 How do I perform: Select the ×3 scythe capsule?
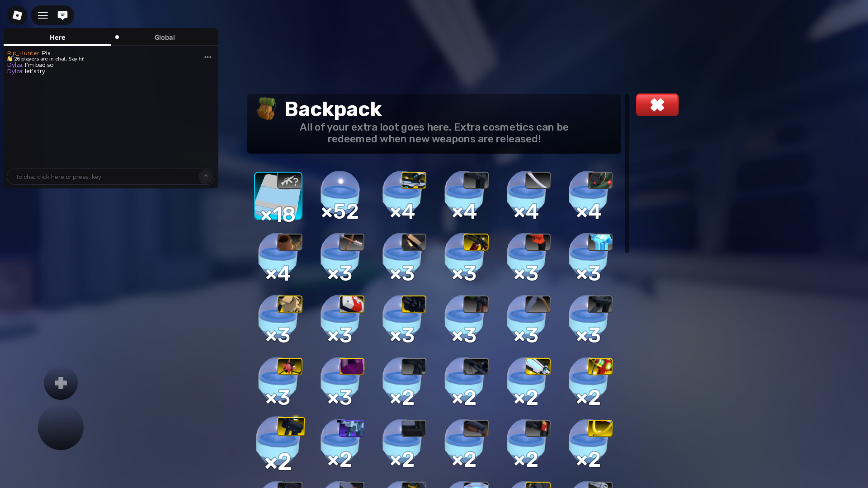(528, 320)
